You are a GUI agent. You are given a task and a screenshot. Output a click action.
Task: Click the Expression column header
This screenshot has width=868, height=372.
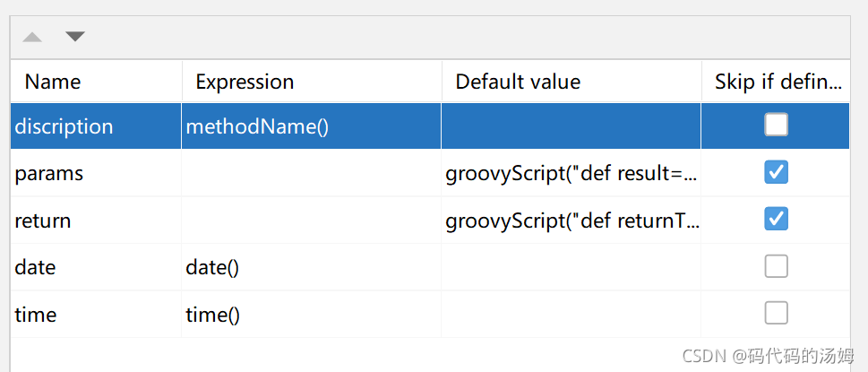(x=245, y=82)
